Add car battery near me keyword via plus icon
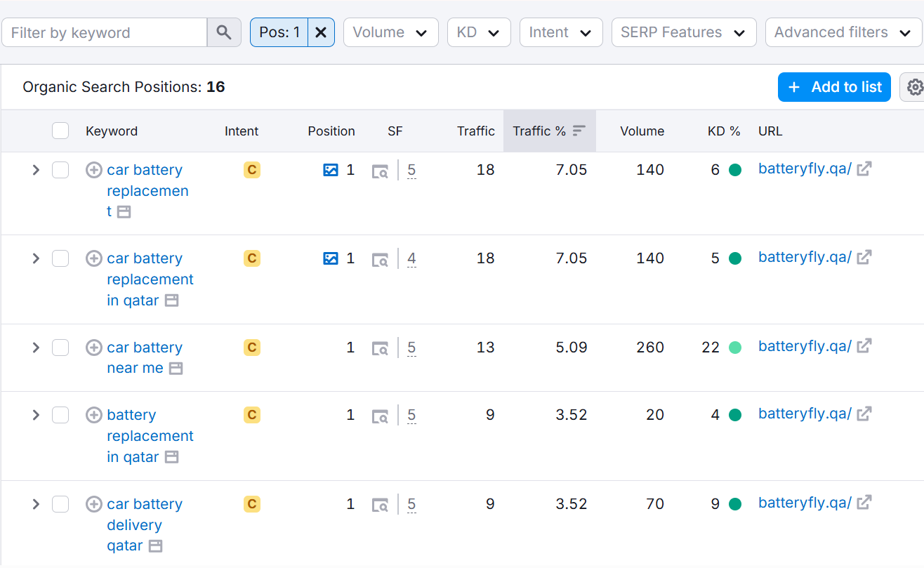This screenshot has width=924, height=568. 93,347
